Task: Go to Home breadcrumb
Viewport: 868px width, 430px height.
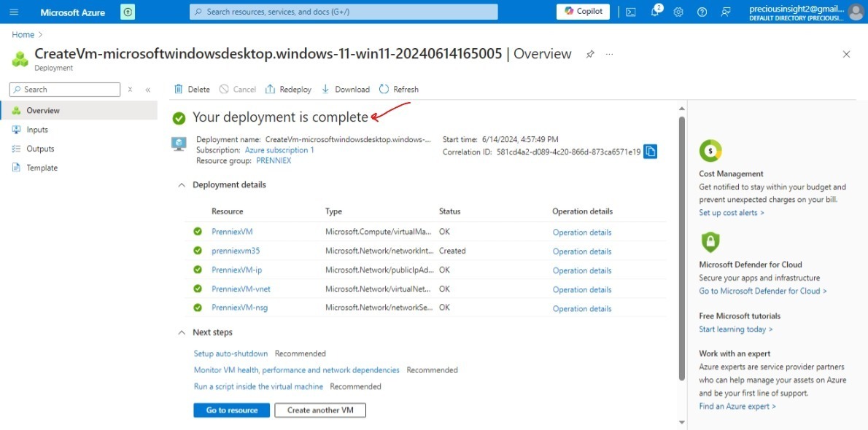Action: pyautogui.click(x=23, y=34)
